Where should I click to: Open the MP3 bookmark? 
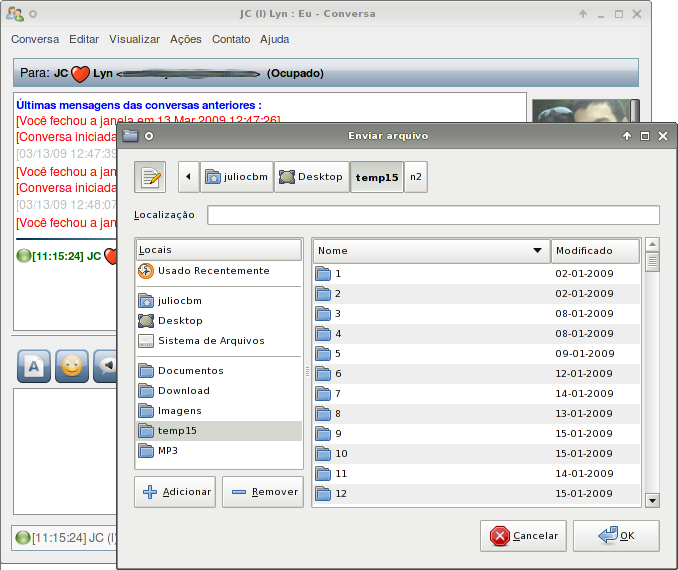[219, 451]
